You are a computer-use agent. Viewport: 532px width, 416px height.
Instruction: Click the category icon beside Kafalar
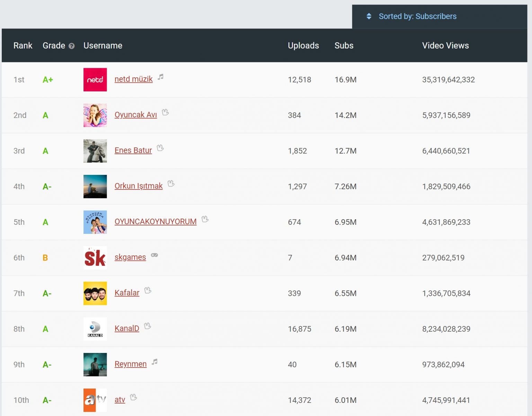point(148,291)
